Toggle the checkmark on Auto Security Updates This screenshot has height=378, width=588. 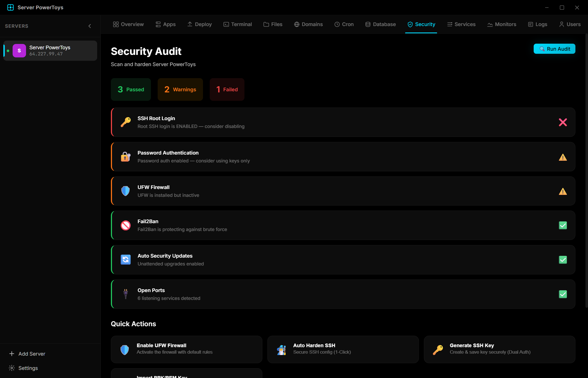[x=563, y=260]
